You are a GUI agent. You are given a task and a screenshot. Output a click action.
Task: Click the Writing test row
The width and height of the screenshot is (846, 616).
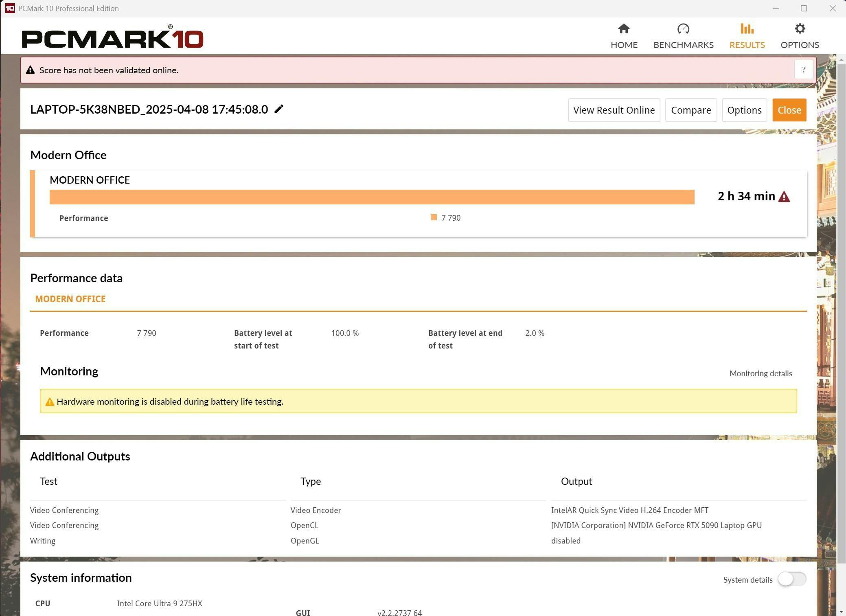click(43, 541)
